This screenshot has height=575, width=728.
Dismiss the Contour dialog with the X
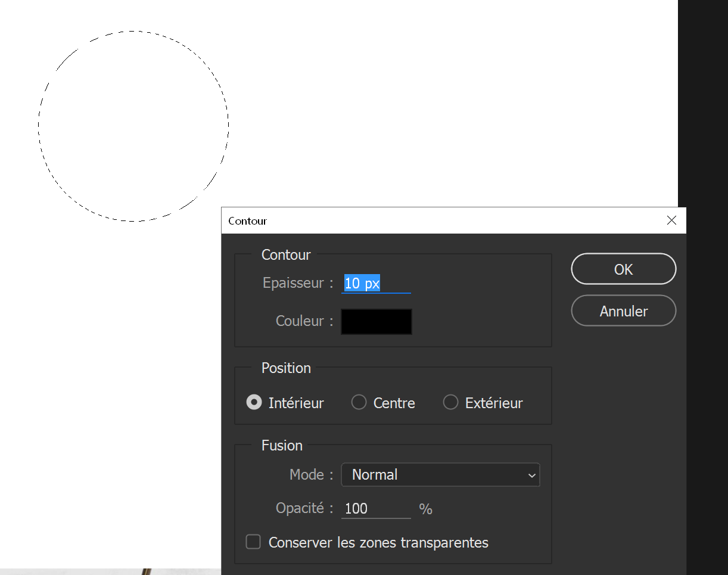click(671, 220)
